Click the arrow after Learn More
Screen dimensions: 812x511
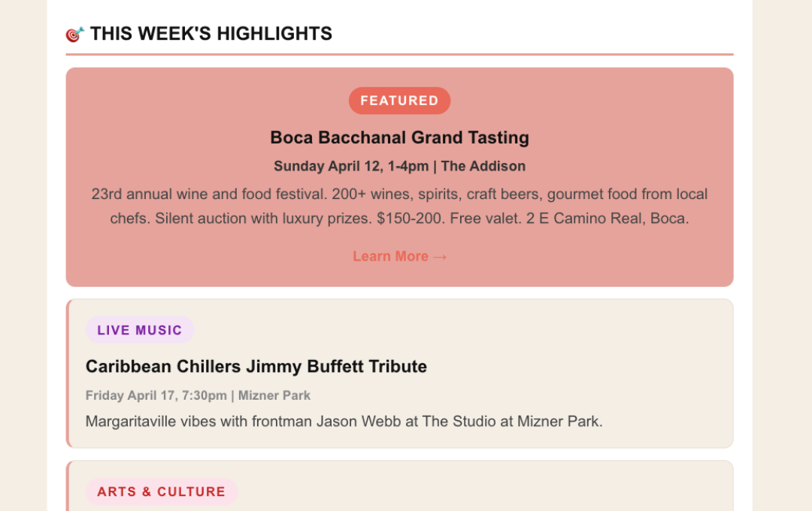click(441, 257)
